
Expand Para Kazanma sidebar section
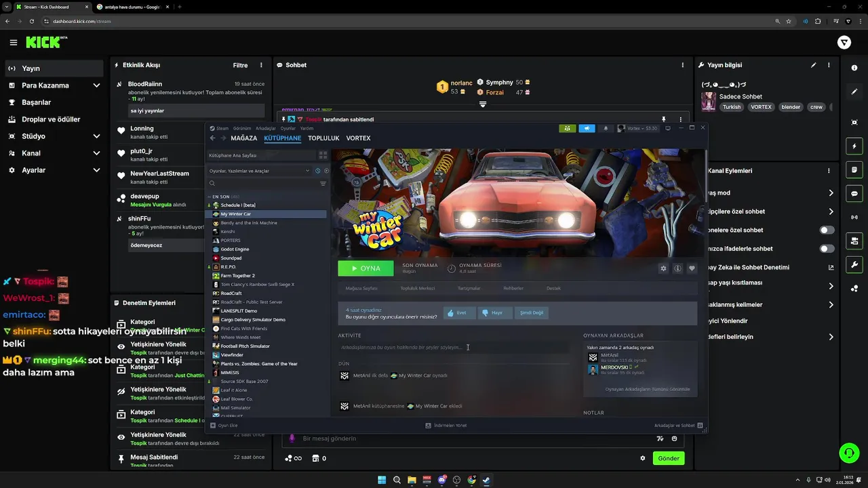(96, 85)
